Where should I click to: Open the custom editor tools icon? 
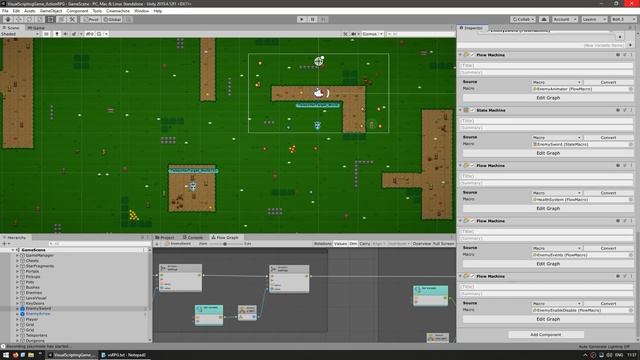click(72, 19)
